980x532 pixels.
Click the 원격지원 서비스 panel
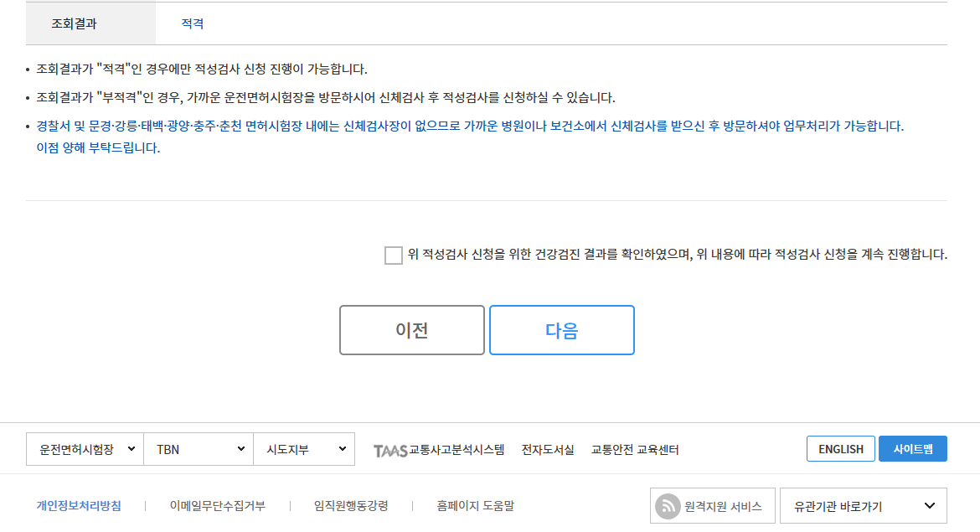tap(713, 504)
